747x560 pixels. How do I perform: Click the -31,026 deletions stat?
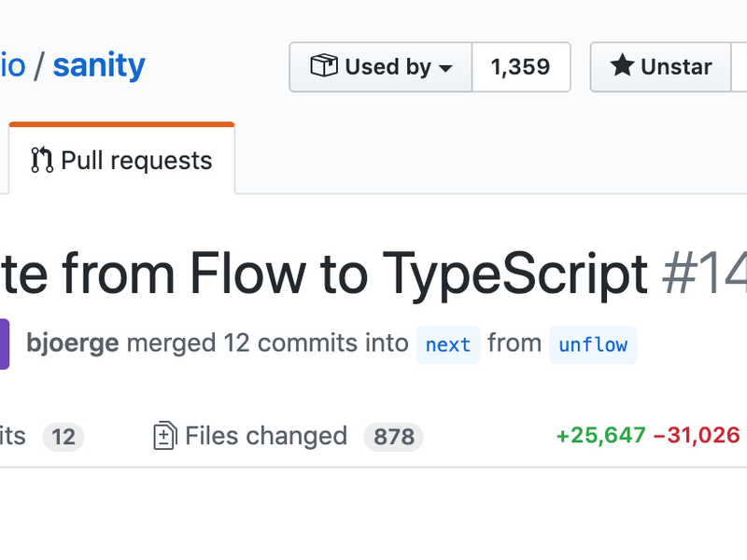coord(698,435)
